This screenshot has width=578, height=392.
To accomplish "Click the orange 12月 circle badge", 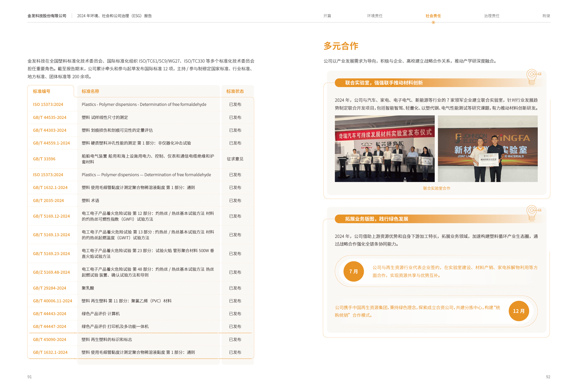I will [519, 311].
